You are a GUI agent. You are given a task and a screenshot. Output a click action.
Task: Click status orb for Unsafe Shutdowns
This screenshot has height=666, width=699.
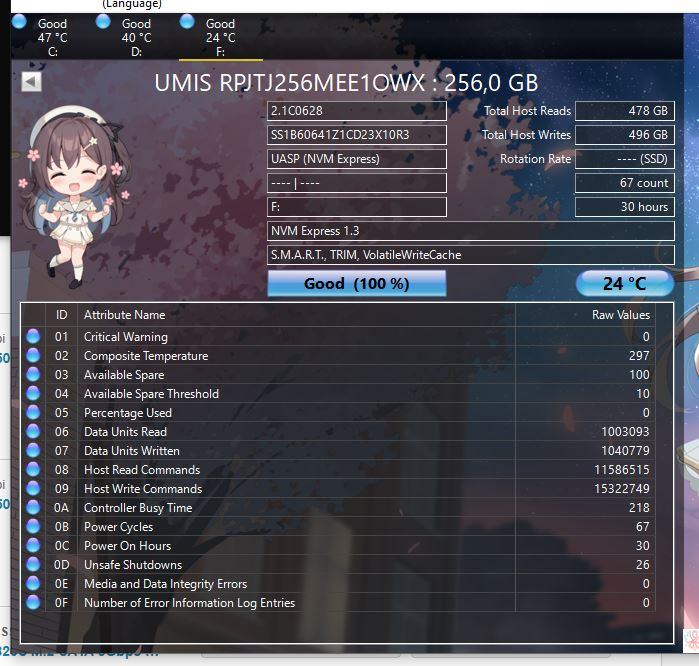coord(33,564)
